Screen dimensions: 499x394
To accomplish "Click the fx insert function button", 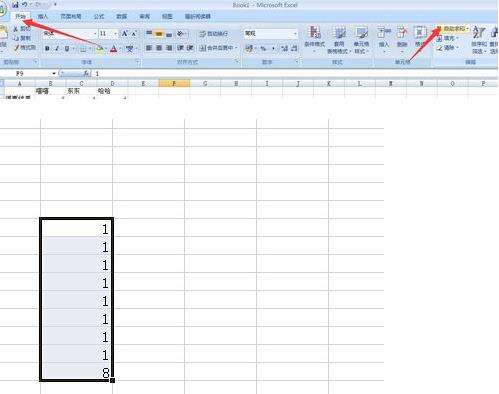I will pyautogui.click(x=86, y=73).
